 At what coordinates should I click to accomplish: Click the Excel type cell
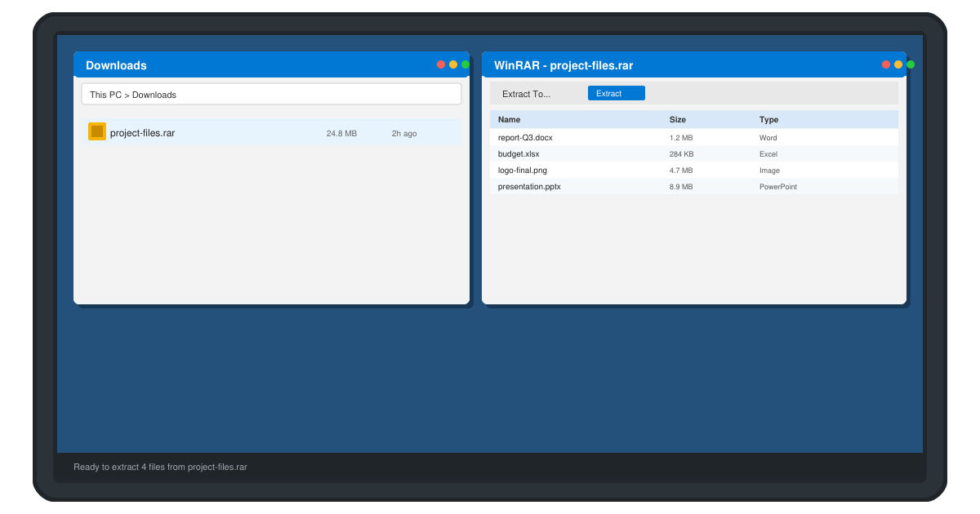click(768, 154)
